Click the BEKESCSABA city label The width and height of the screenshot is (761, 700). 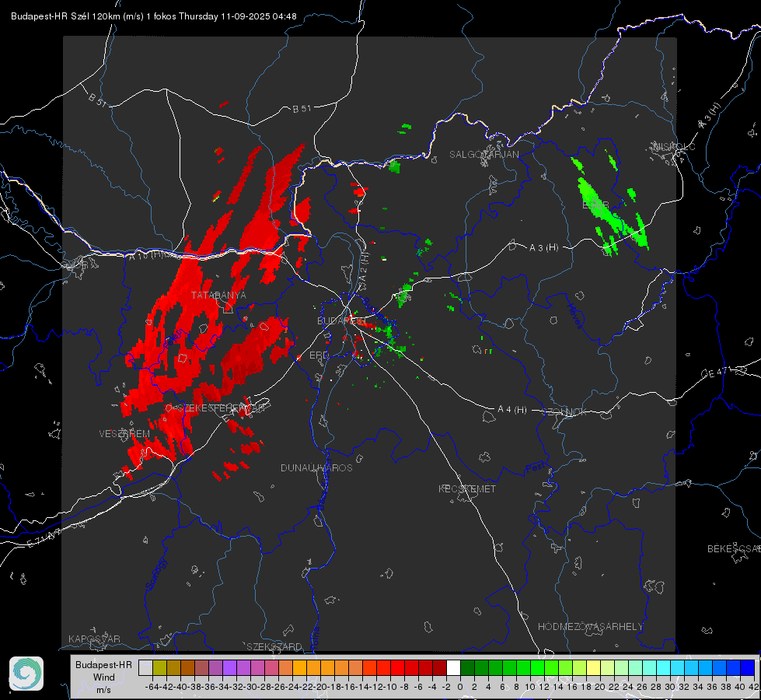(734, 548)
